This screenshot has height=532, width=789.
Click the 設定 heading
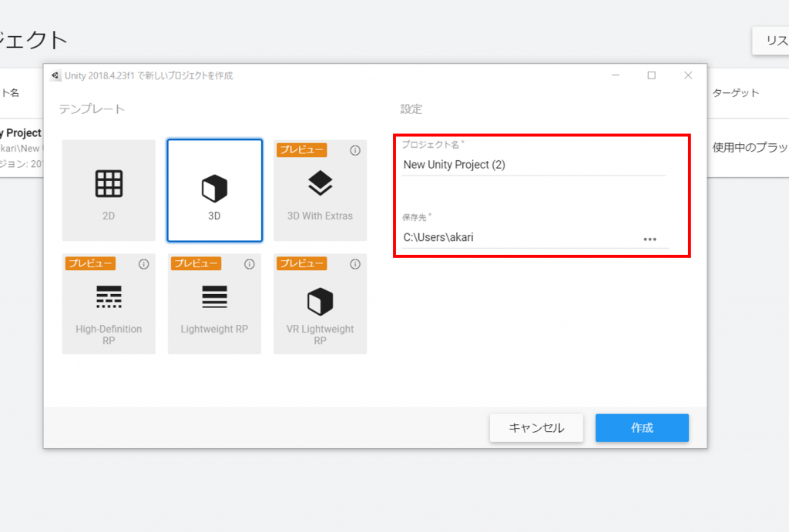pos(411,109)
